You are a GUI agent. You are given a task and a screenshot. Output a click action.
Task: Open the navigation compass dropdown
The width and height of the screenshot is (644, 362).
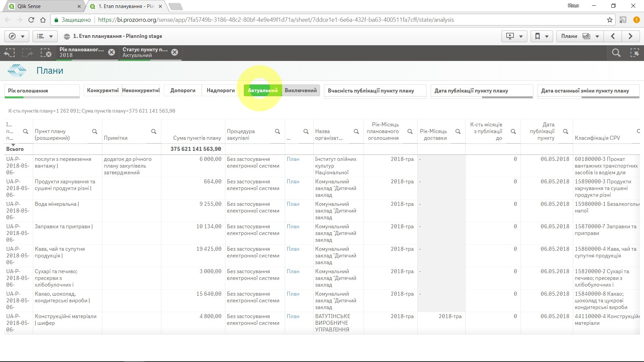16,36
